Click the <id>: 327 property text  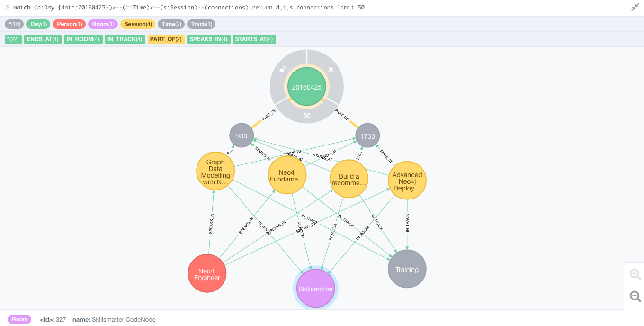53,320
